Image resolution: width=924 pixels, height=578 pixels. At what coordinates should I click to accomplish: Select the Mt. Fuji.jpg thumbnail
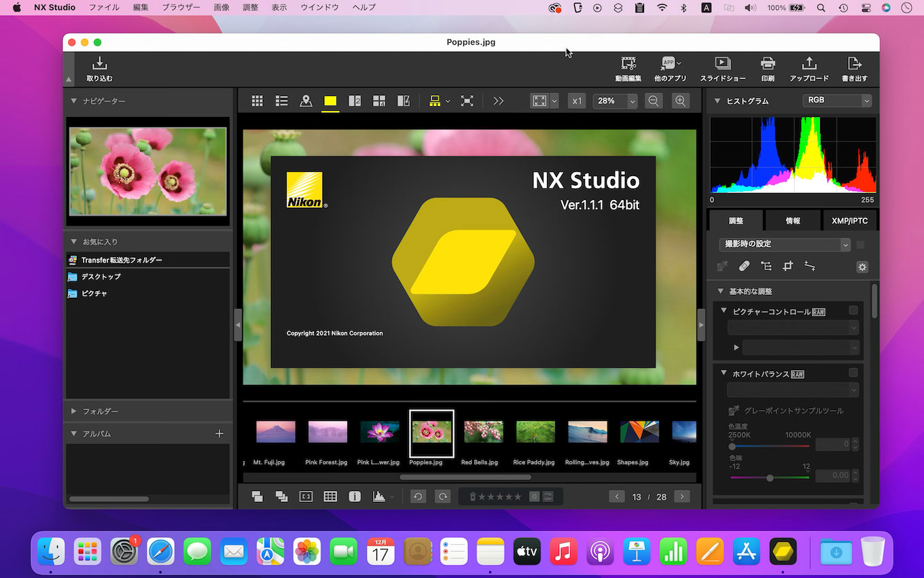(x=276, y=431)
